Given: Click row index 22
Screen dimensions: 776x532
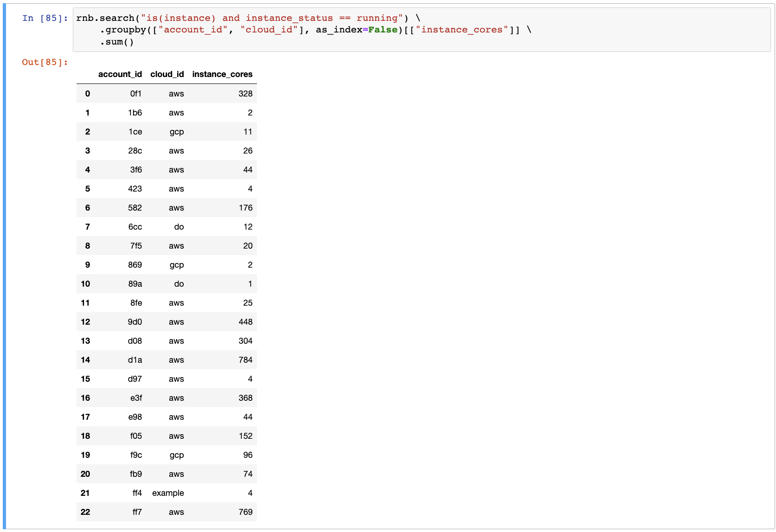Looking at the screenshot, I should (85, 512).
